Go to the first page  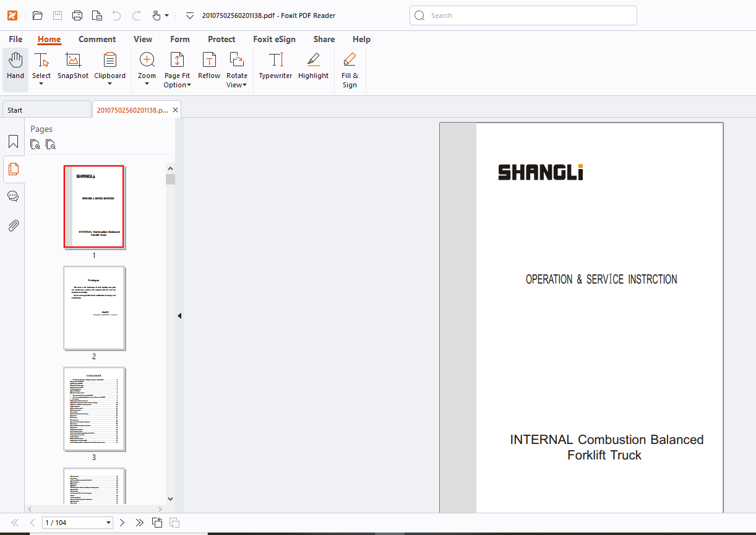15,523
